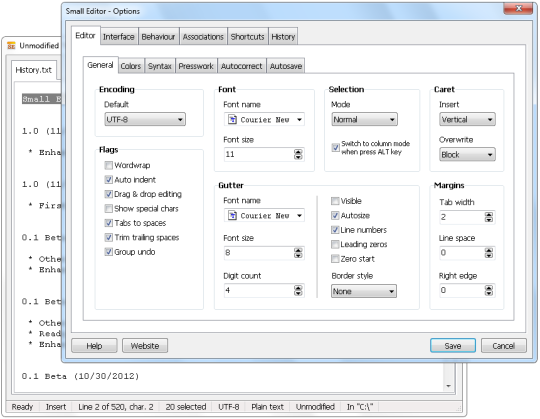Open the Caret Overwrite Block dropdown
Image resolution: width=540 pixels, height=419 pixels.
click(467, 155)
